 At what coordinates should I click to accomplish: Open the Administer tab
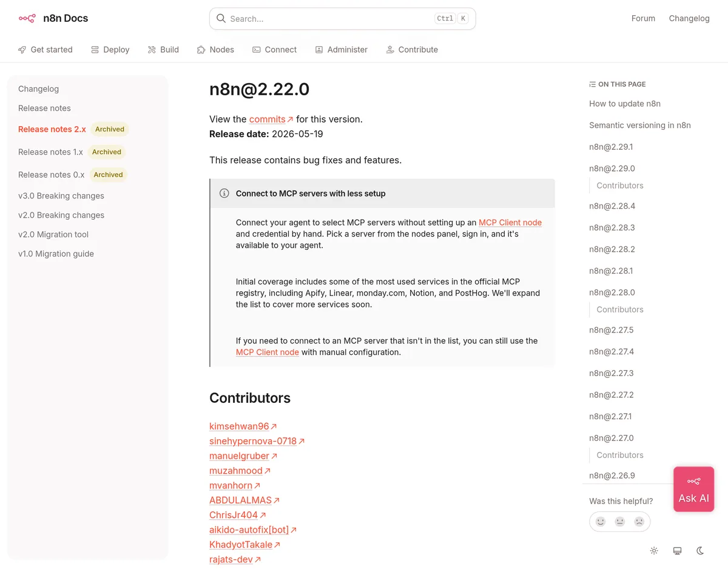tap(342, 50)
